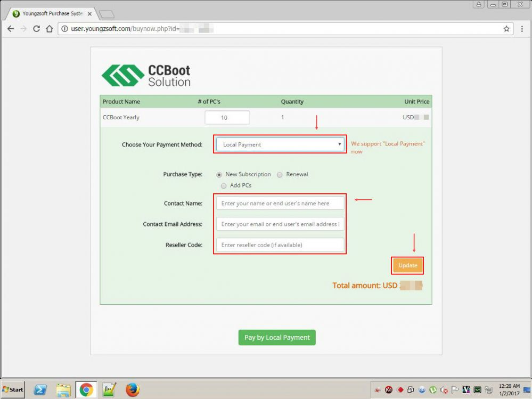Click the browser back arrow
Image resolution: width=532 pixels, height=399 pixels.
point(11,29)
